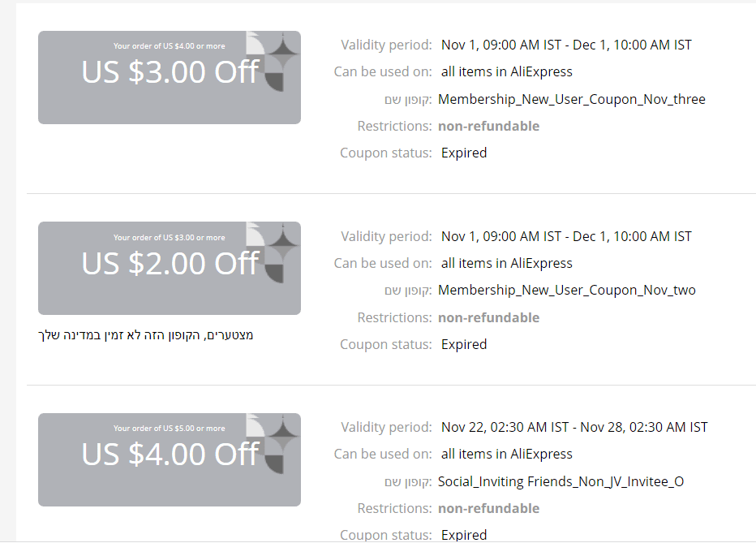Click the Social_Inviting Friends_Non_JV_Invitee_O coupon name
756x556 pixels.
[x=561, y=481]
